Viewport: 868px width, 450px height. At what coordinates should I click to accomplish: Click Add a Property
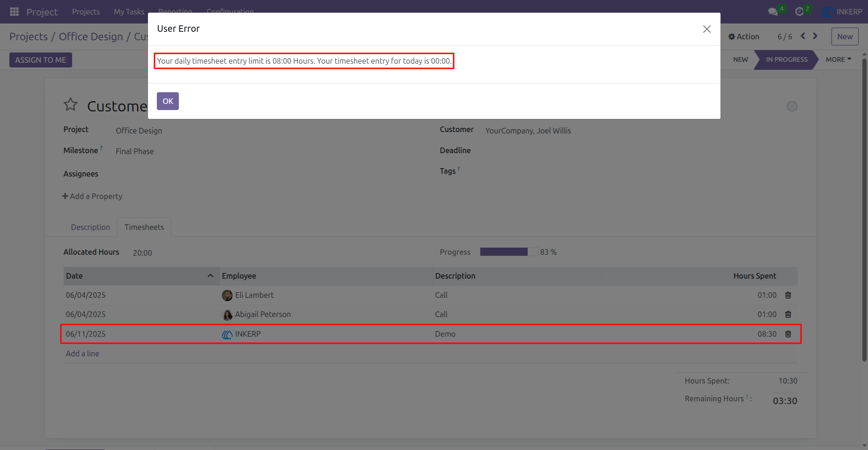click(x=92, y=196)
